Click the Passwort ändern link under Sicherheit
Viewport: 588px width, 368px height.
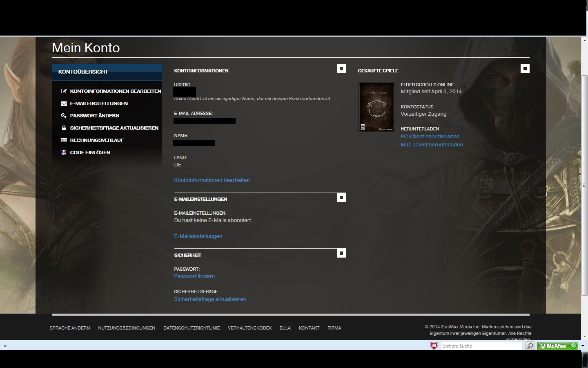click(x=194, y=276)
